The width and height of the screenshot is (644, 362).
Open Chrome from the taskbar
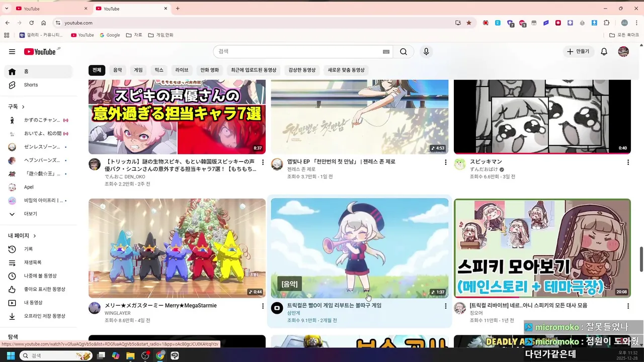160,355
